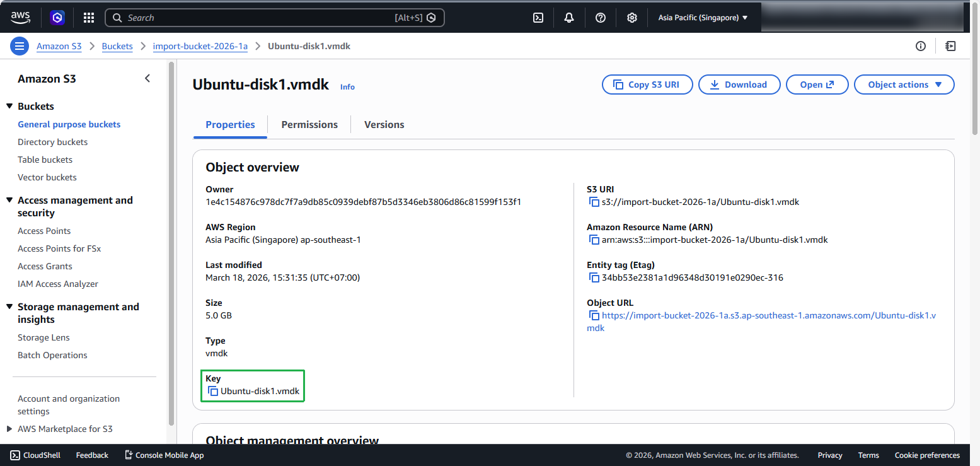Open Batch Operations in sidebar
The width and height of the screenshot is (980, 466).
click(x=52, y=355)
